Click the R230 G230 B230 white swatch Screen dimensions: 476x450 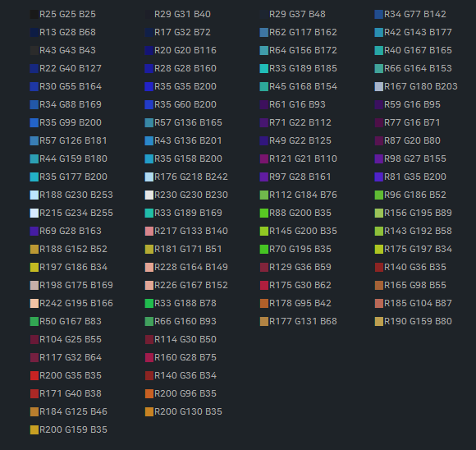pyautogui.click(x=149, y=195)
